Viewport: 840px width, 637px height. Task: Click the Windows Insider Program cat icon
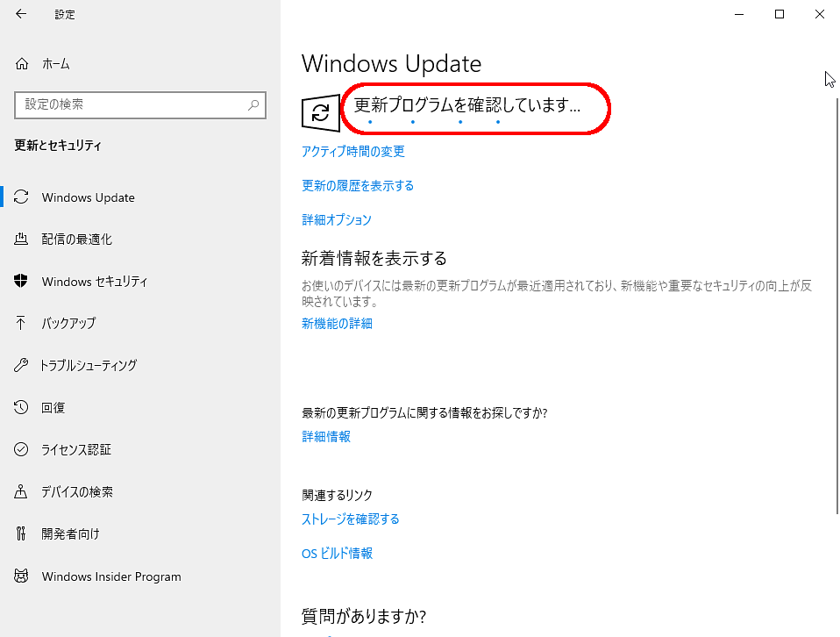click(x=22, y=576)
